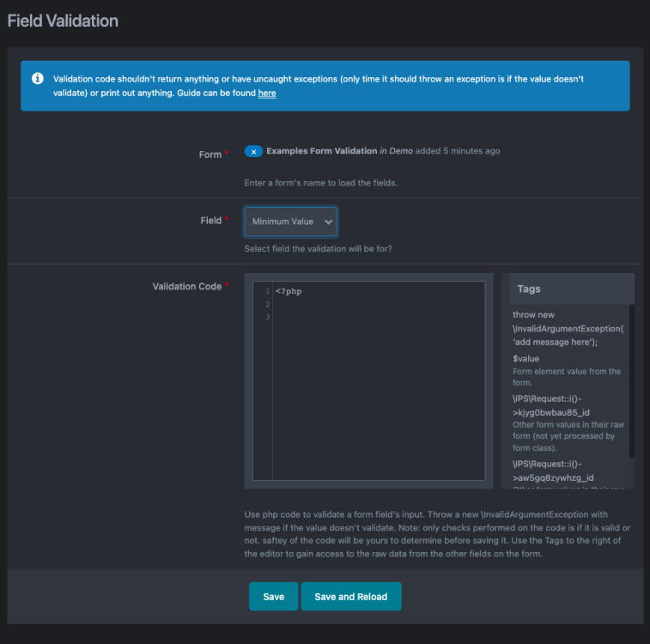The image size is (650, 644).
Task: Insert the $value tag
Action: (526, 358)
